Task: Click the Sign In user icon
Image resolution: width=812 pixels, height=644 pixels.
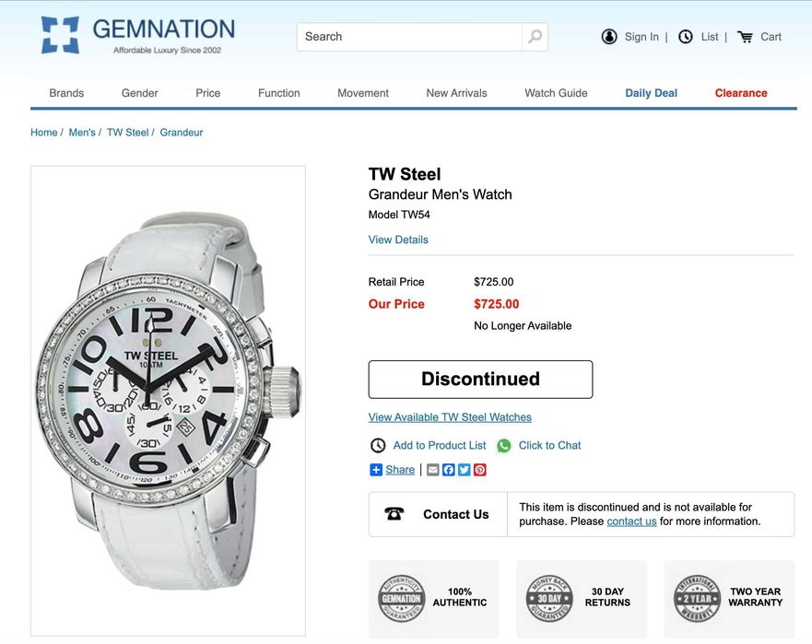Action: coord(609,37)
